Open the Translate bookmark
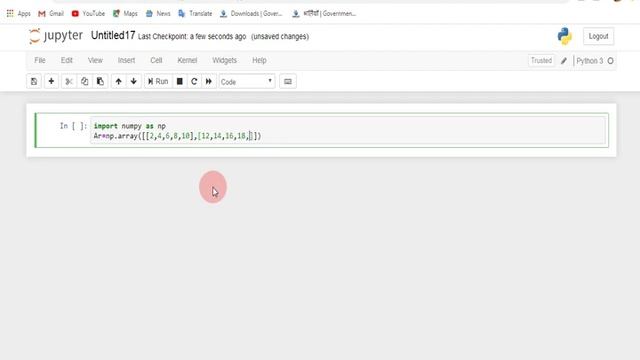The height and width of the screenshot is (360, 640). 195,13
